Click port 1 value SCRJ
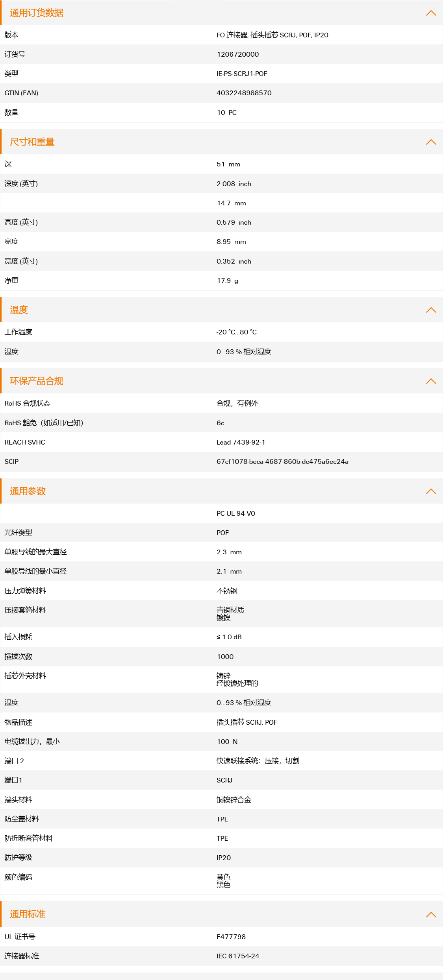Screen dimensions: 443x980 pos(224,780)
